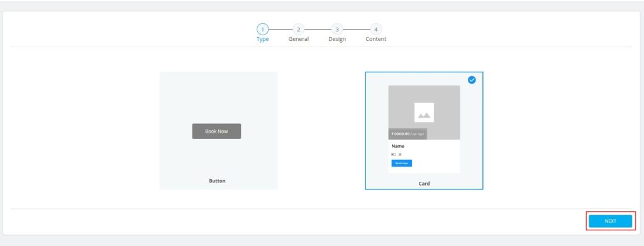Image resolution: width=644 pixels, height=246 pixels.
Task: Click the blue checkmark on Card
Action: (472, 80)
